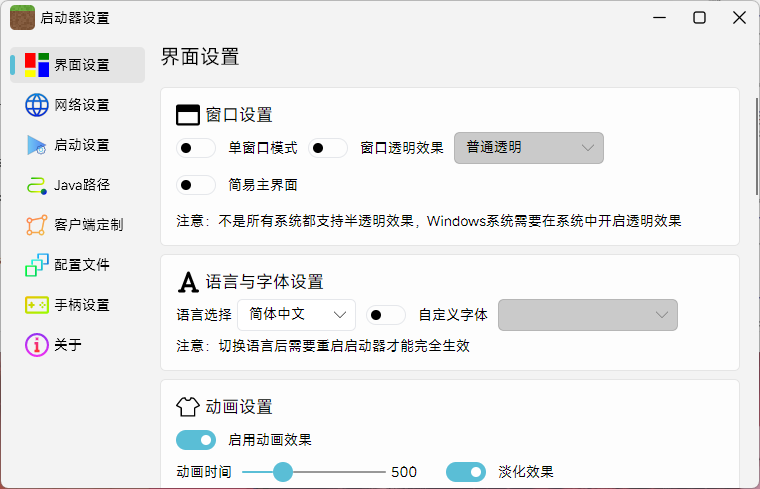Click the 网络设置 globe icon
This screenshot has height=489, width=760.
[x=37, y=105]
